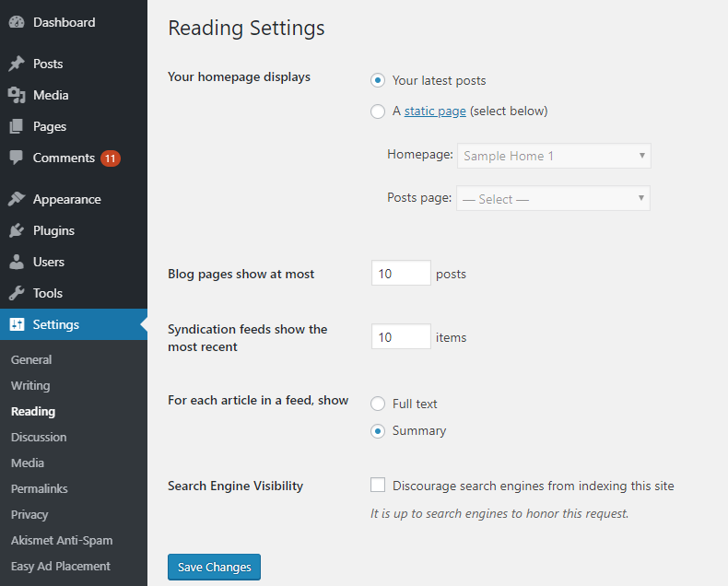Click the Blog pages show at most field
This screenshot has height=586, width=728.
tap(401, 273)
